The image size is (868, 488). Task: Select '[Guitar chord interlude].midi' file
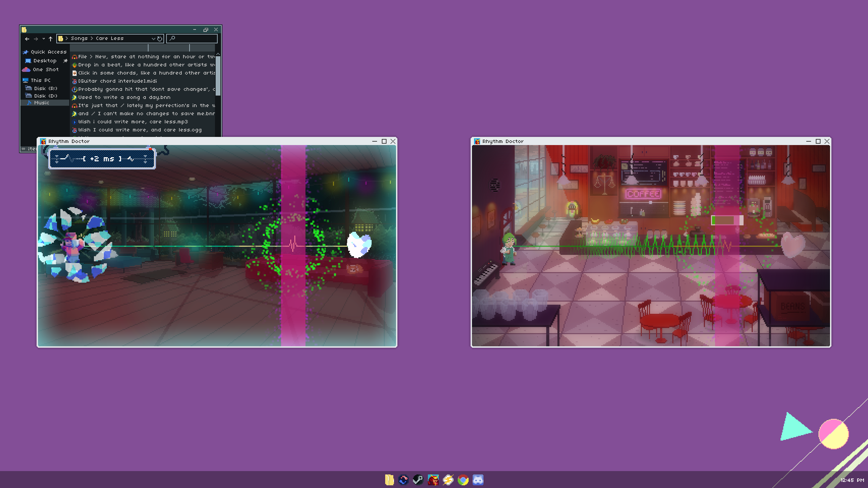coord(115,81)
